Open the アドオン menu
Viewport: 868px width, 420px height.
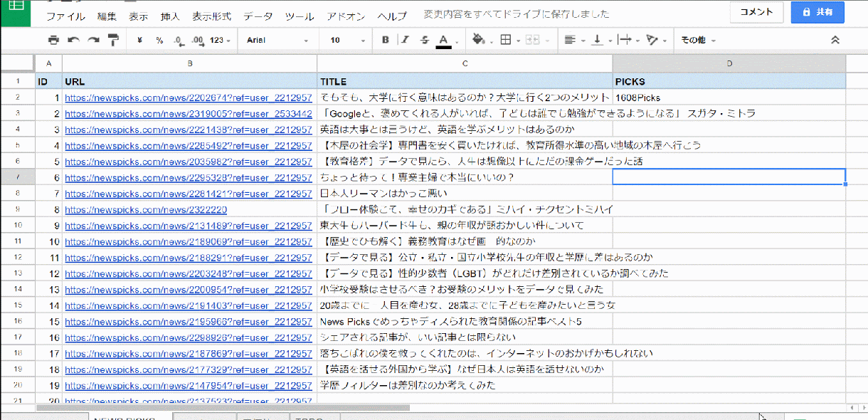coord(346,16)
